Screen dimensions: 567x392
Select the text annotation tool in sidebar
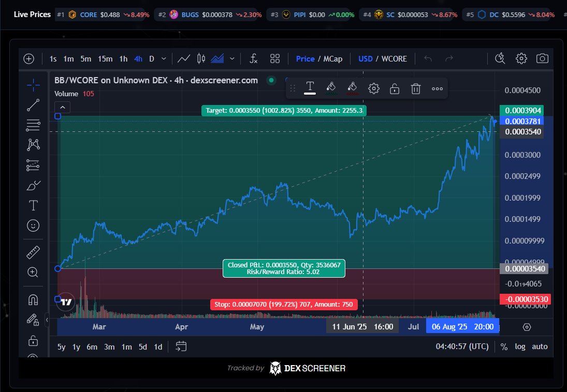tap(33, 206)
